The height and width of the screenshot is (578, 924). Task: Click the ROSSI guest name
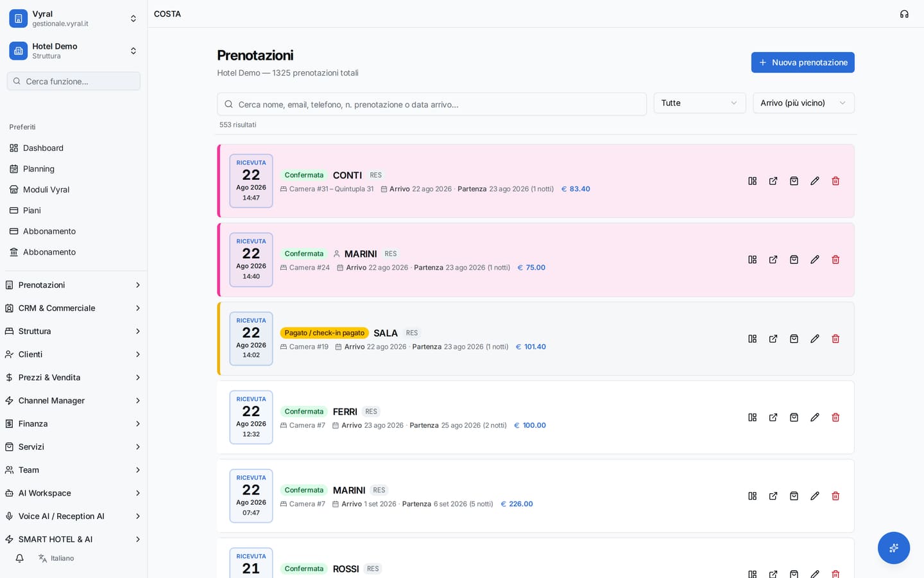click(346, 569)
